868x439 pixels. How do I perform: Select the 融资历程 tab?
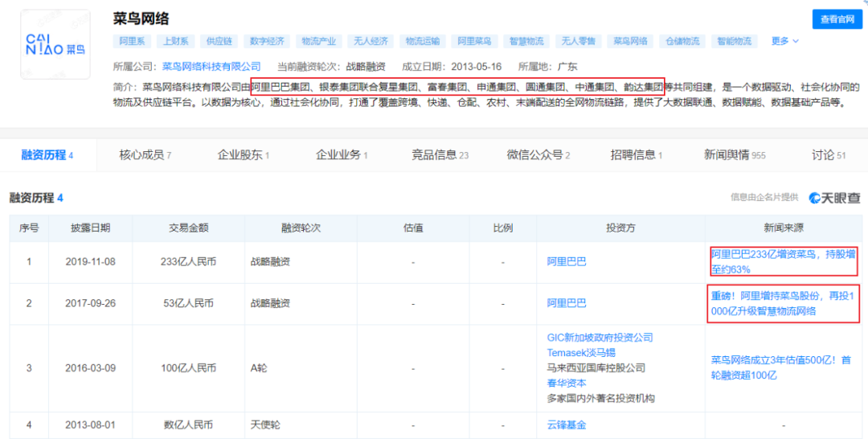47,155
